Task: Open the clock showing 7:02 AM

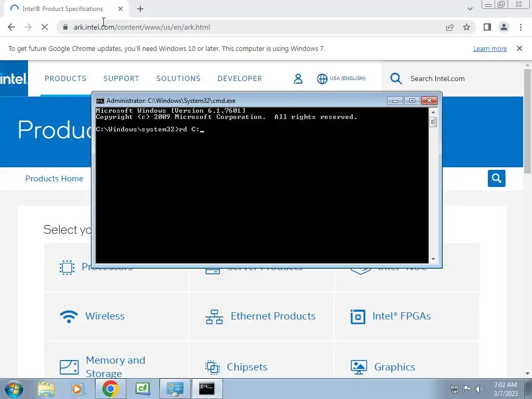Action: (505, 389)
